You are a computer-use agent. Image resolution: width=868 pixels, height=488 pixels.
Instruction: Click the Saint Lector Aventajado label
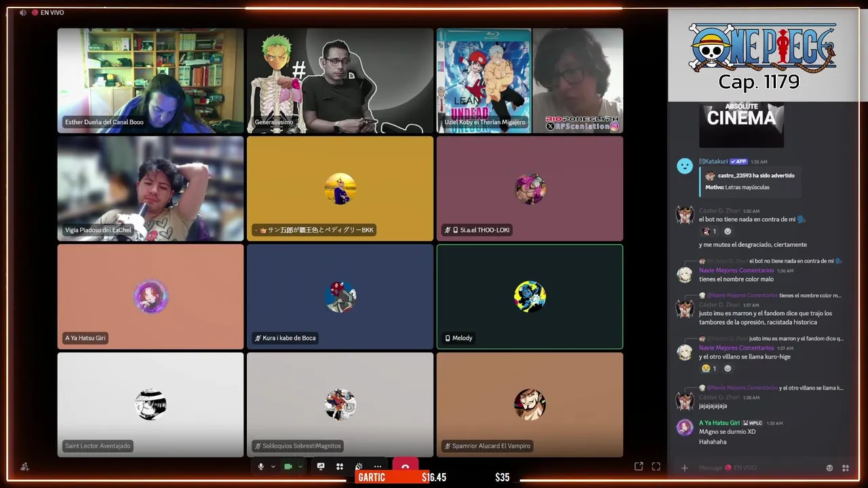(x=98, y=445)
